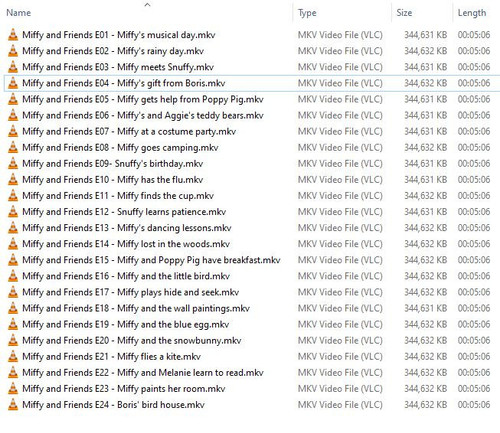
Task: Click VLC icon for E12 Snuffy learns patience
Action: pyautogui.click(x=13, y=212)
